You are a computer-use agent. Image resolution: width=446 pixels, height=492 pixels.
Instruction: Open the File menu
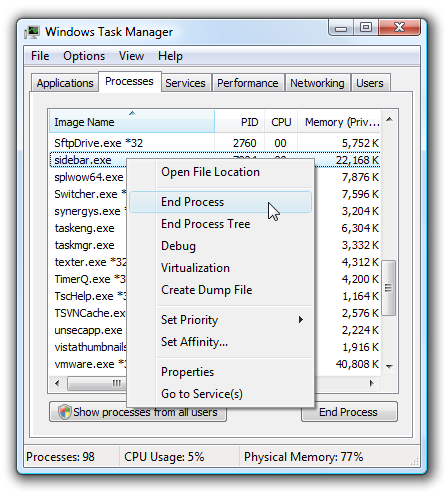40,56
